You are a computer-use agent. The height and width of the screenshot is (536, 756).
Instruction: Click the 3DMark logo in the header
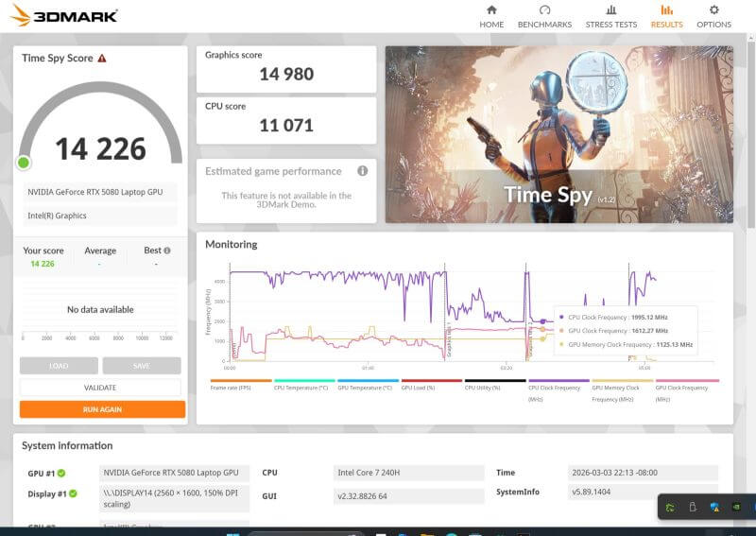[x=63, y=16]
